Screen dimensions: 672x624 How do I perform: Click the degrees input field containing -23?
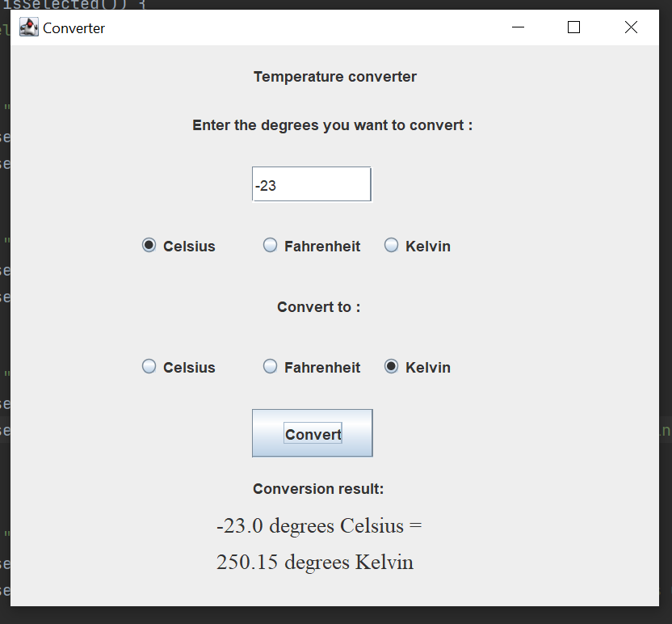click(x=311, y=183)
